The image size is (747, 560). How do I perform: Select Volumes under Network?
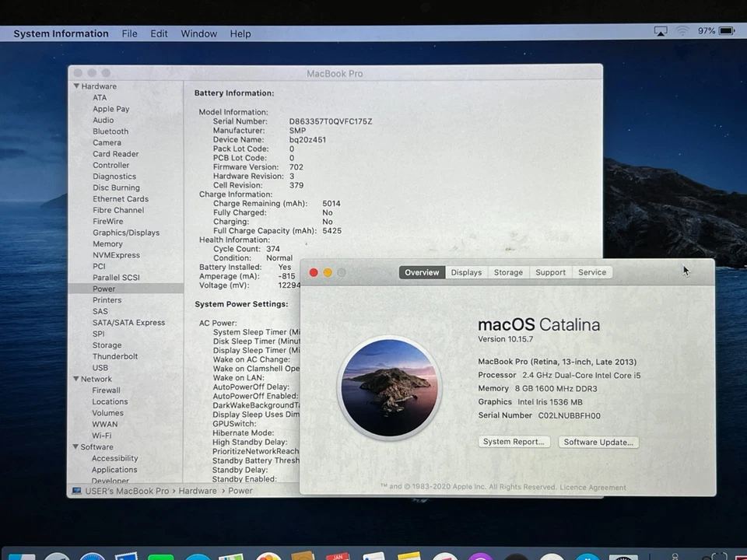coord(107,413)
